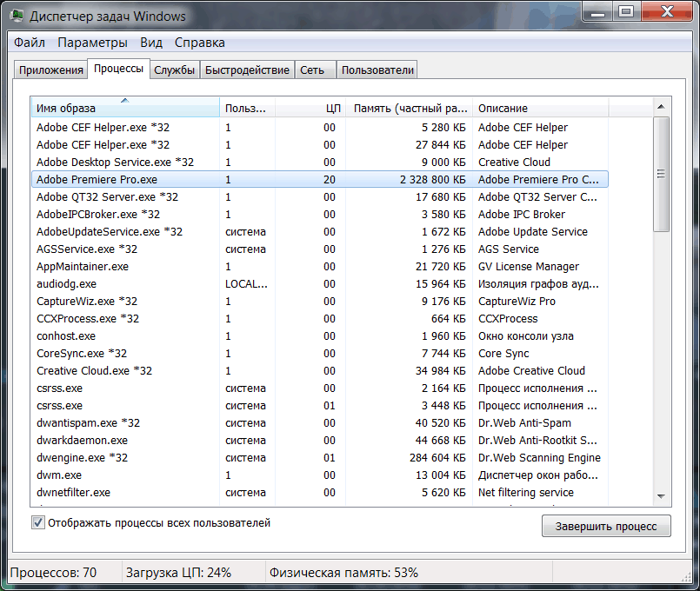Select the AppMaintainer.exe process
700x591 pixels.
click(x=320, y=266)
